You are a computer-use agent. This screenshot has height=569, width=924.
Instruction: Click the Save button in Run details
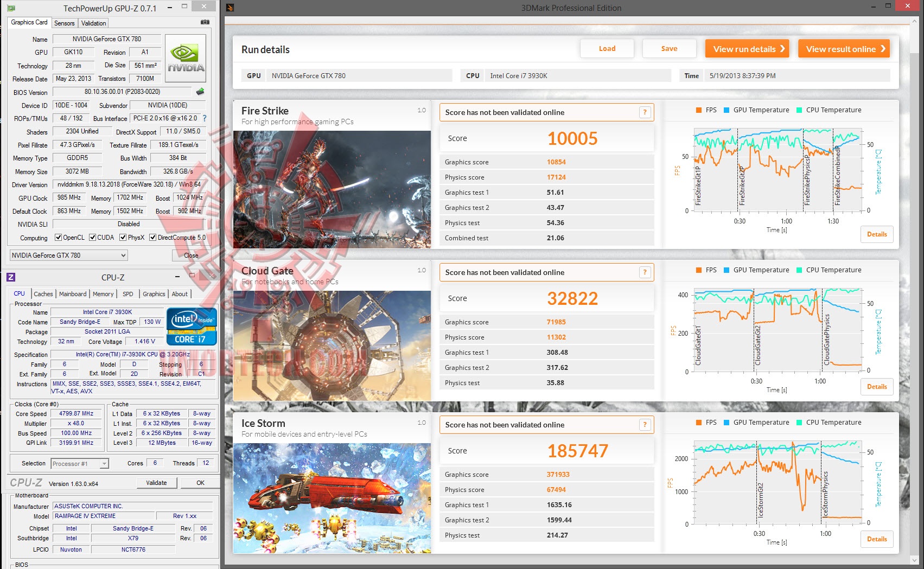click(x=669, y=49)
